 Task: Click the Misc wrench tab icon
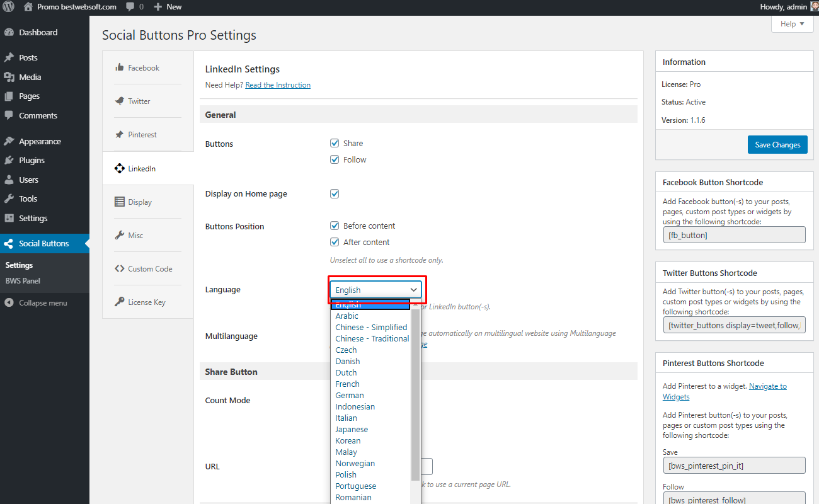119,235
